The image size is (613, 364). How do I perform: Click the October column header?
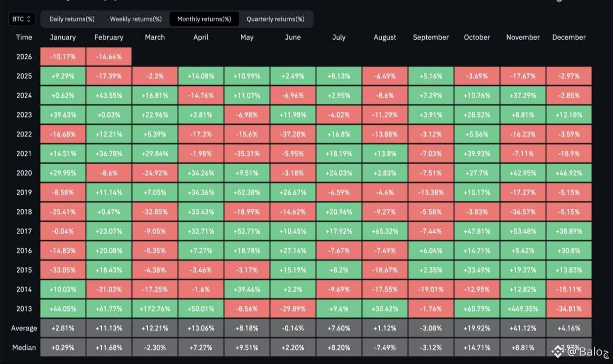tap(477, 37)
